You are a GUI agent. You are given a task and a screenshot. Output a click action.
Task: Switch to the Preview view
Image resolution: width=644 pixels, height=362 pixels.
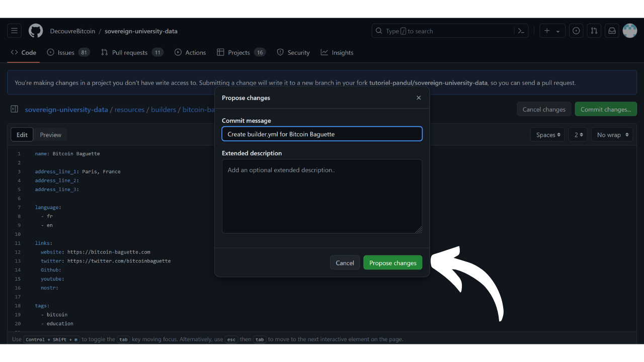coord(50,135)
